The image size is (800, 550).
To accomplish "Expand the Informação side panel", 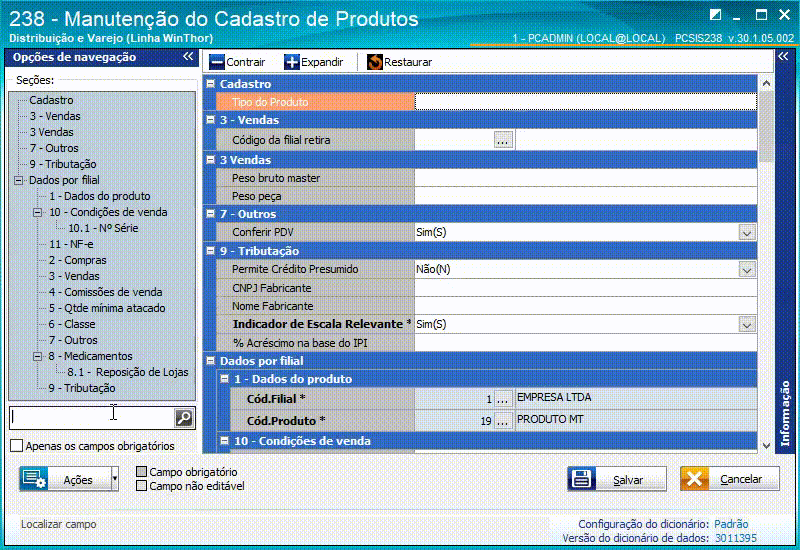I will (783, 56).
